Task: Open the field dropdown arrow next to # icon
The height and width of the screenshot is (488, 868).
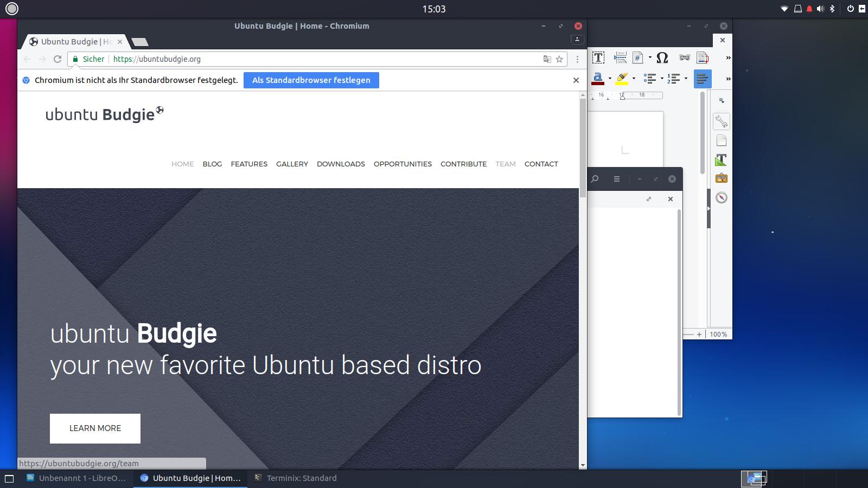Action: (x=650, y=57)
